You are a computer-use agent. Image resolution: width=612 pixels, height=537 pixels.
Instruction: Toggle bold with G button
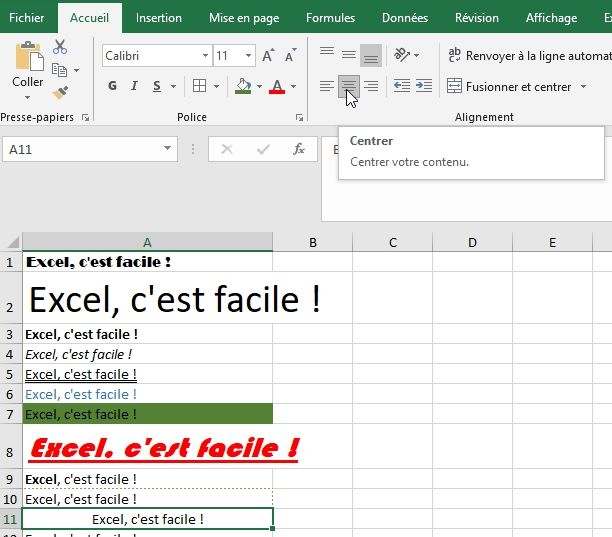[112, 86]
